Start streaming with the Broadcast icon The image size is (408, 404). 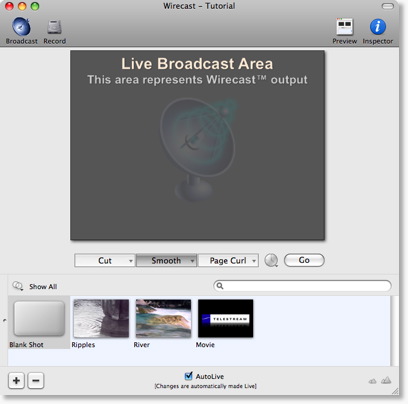tap(21, 27)
